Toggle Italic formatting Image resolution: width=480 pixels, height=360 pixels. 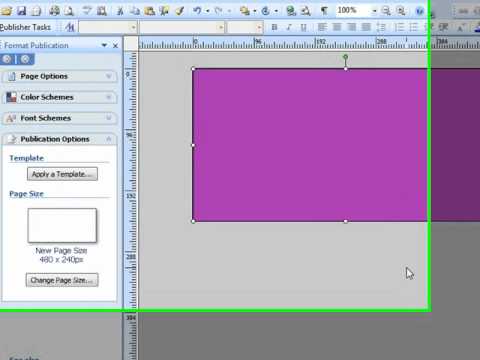pos(289,27)
